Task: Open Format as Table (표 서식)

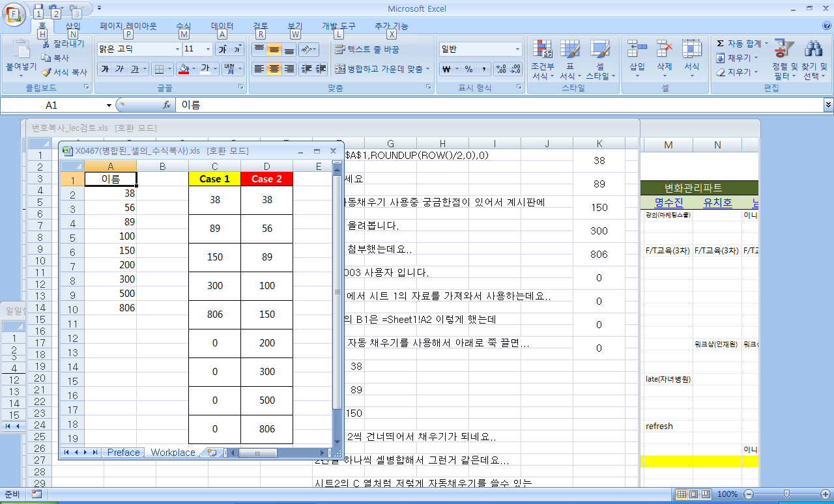Action: click(x=570, y=60)
